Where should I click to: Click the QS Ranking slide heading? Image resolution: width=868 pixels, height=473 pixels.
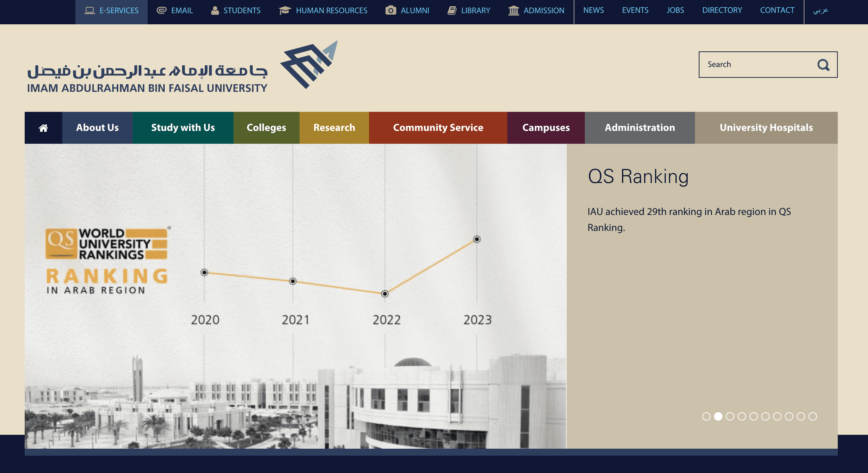pyautogui.click(x=638, y=177)
